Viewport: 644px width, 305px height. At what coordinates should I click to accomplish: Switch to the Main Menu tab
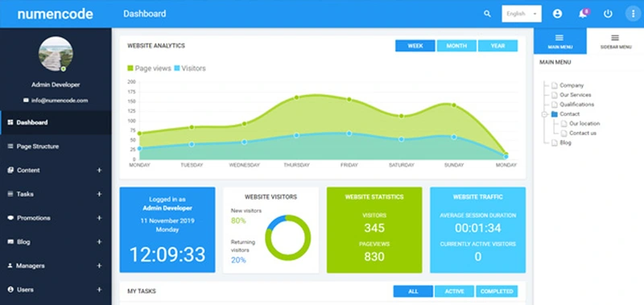point(560,41)
